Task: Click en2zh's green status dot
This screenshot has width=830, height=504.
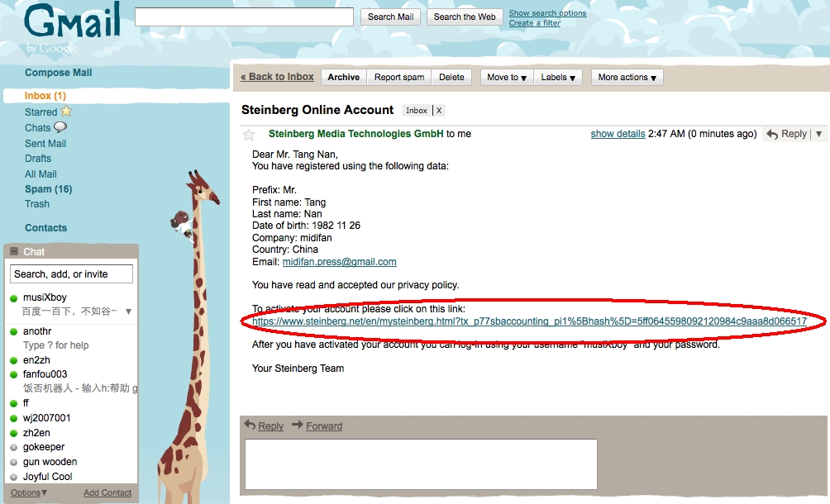Action: coord(14,361)
